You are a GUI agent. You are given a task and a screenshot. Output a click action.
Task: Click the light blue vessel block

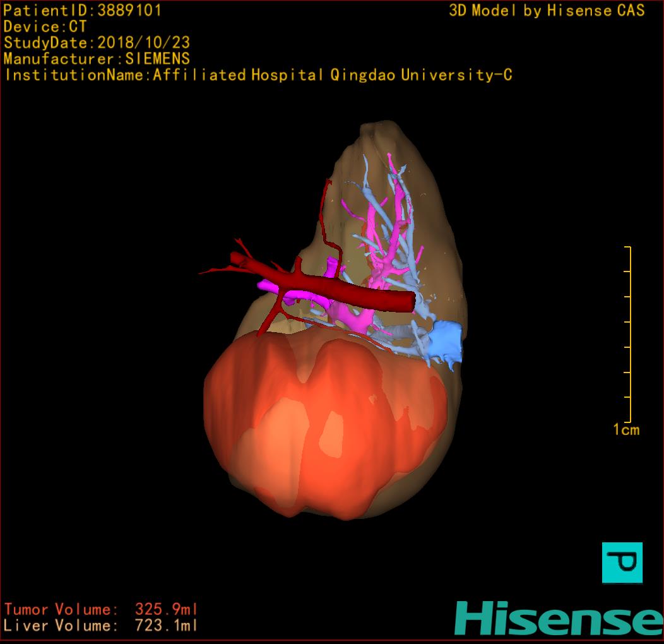(x=444, y=341)
